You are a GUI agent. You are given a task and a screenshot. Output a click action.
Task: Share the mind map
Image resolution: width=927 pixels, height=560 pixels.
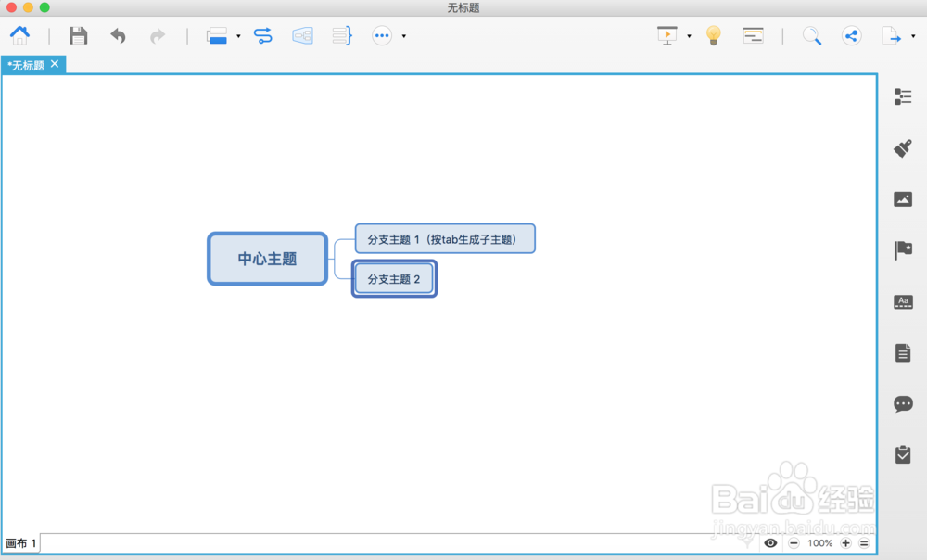tap(851, 35)
